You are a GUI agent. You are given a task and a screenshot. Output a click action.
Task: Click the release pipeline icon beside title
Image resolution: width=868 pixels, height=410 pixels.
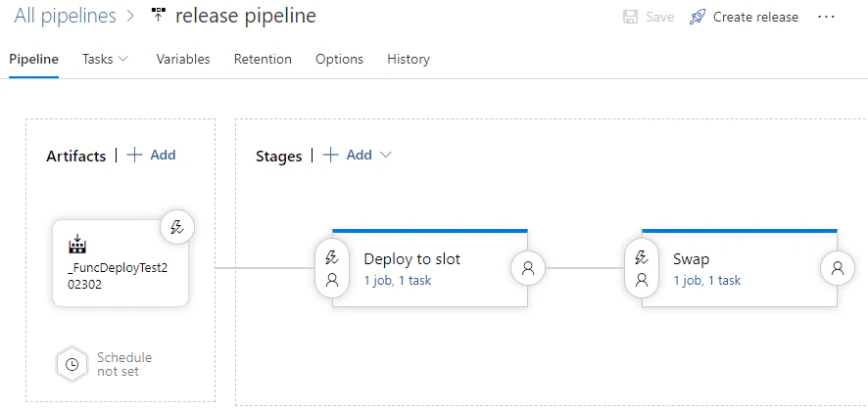tap(159, 16)
